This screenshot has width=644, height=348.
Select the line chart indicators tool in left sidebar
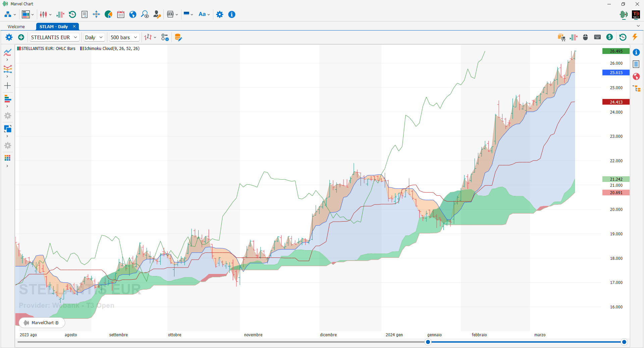coord(8,53)
